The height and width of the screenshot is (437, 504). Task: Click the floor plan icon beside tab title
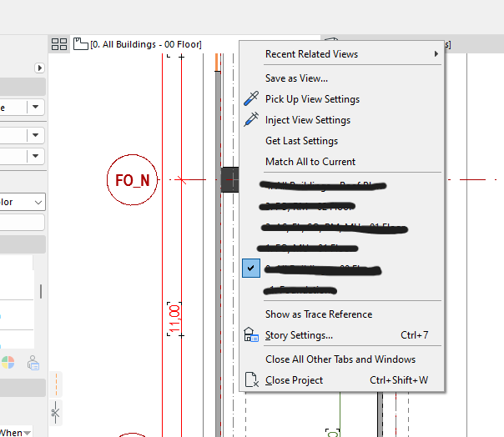(80, 43)
